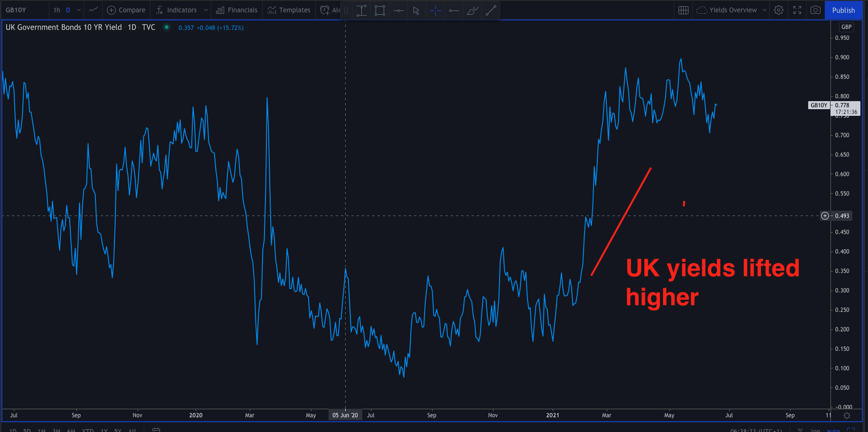Open the Indicators dialog

pyautogui.click(x=176, y=10)
